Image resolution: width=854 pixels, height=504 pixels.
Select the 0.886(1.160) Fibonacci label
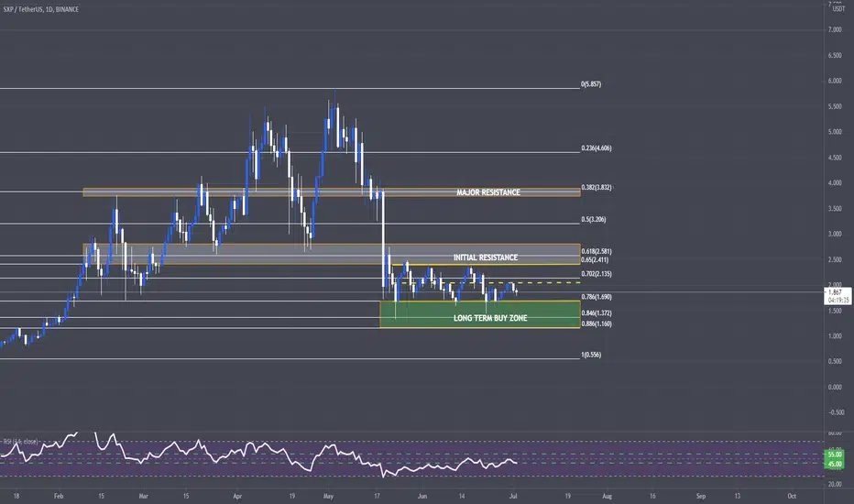click(597, 323)
